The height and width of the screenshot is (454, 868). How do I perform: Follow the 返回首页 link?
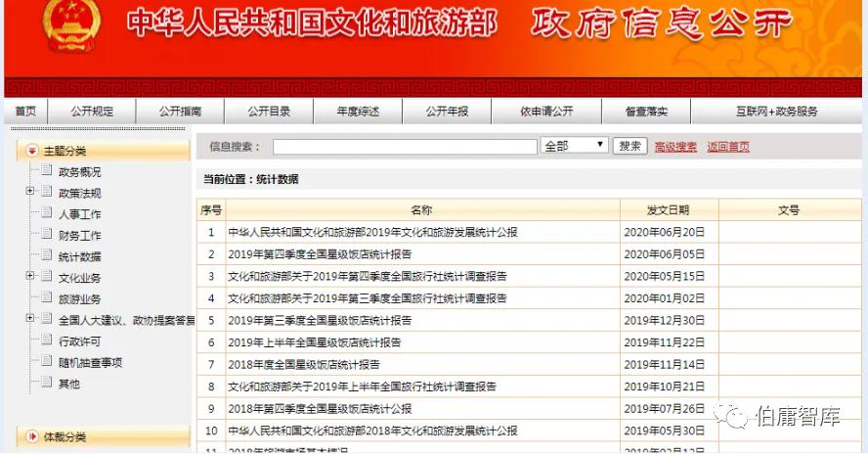(728, 147)
